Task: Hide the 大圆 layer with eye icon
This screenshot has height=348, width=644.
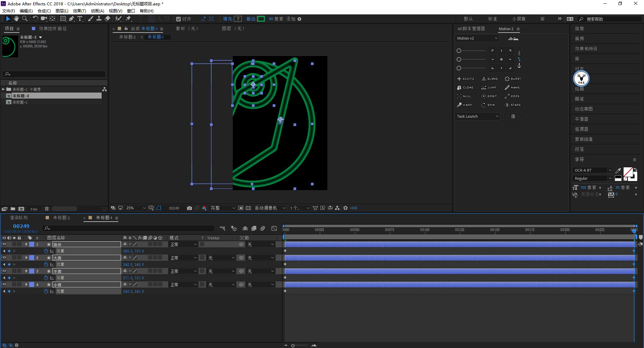Action: pos(4,258)
